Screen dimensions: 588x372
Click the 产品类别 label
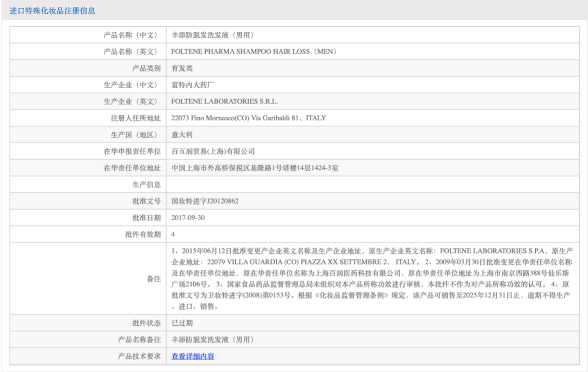click(146, 68)
